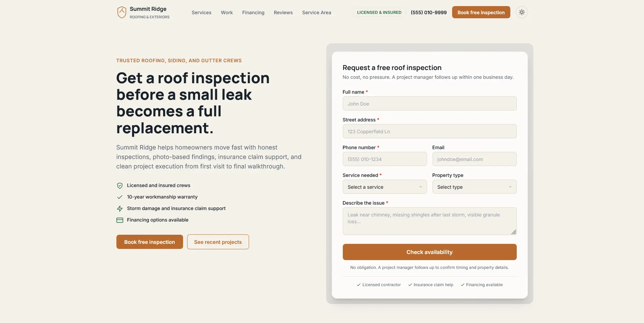Click the shield icon beside Licensed and insured crews
This screenshot has height=323, width=644.
click(120, 186)
